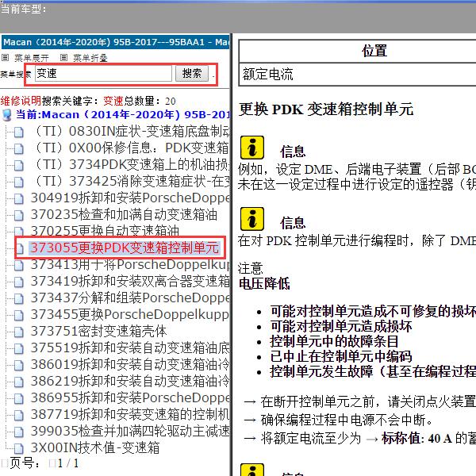Open (TI) 3734PDK变速箱上的机油损 entry
The height and width of the screenshot is (476, 476).
(132, 165)
